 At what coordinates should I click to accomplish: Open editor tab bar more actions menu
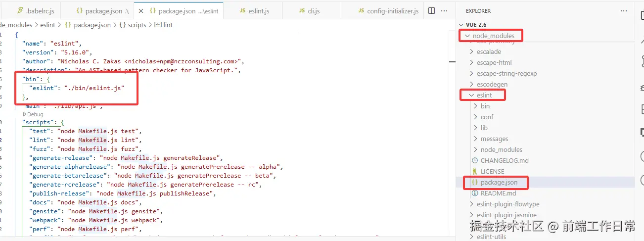tap(444, 10)
